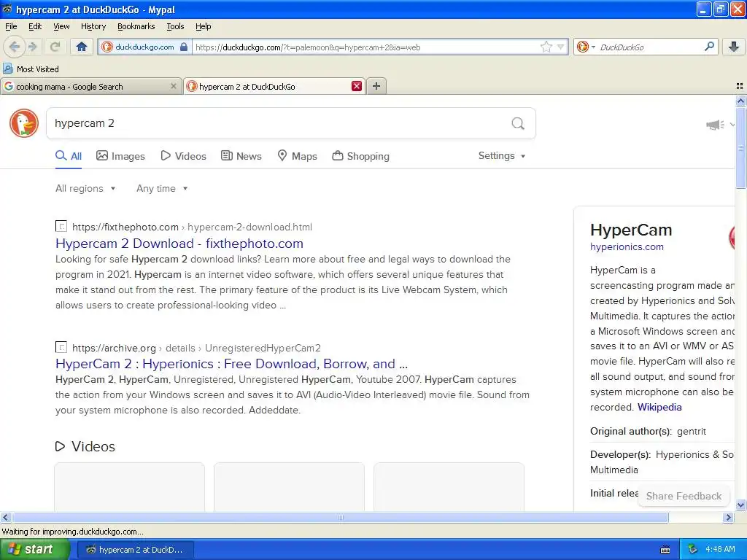Click the fixthephoto.com favicon
This screenshot has width=747, height=560.
tap(61, 226)
